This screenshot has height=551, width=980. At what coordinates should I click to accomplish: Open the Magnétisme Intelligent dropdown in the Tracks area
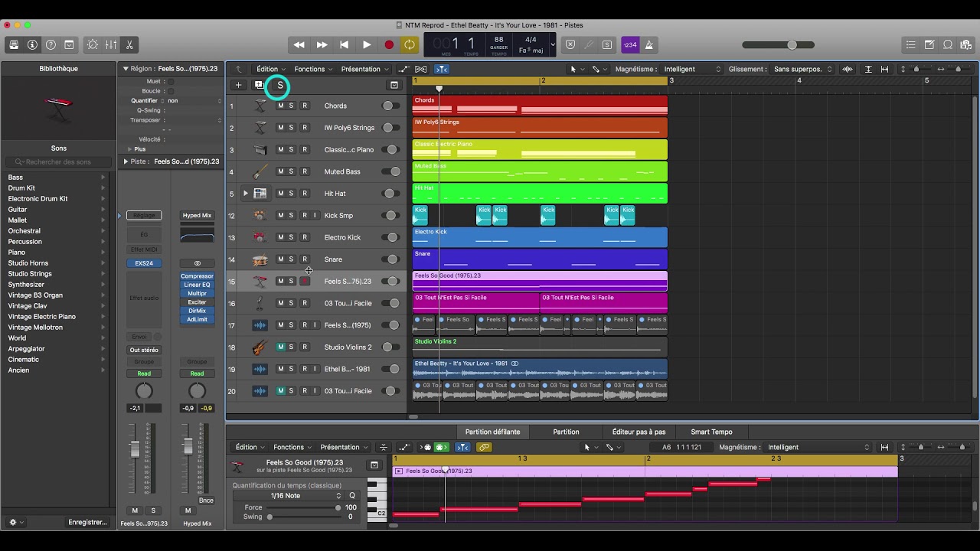pos(691,69)
